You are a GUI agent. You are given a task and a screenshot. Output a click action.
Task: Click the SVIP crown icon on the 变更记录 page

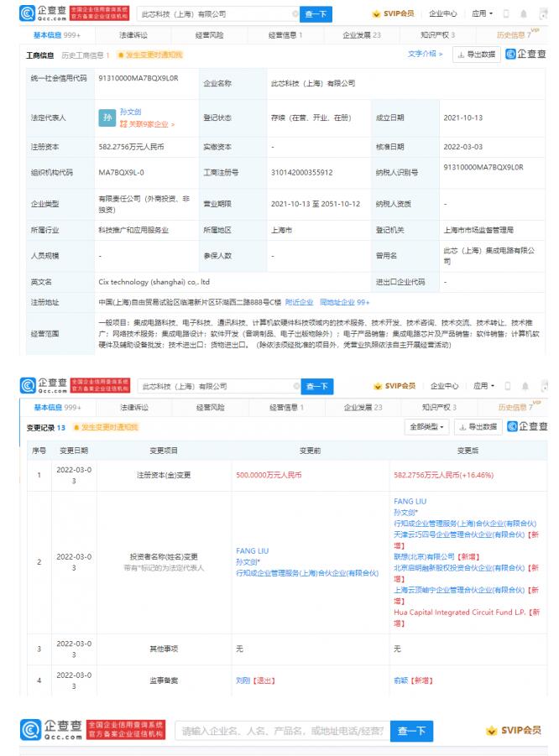point(378,386)
